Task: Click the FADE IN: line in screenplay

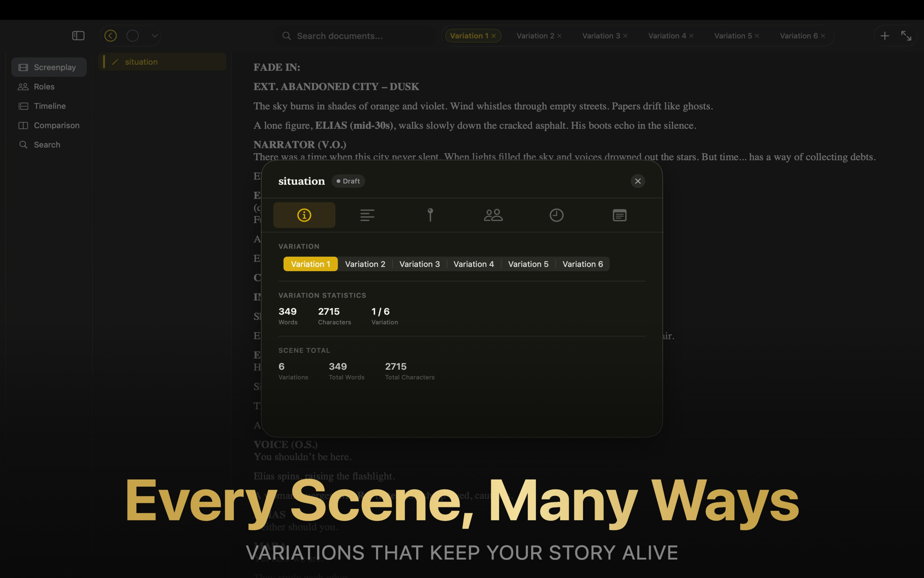Action: [277, 67]
